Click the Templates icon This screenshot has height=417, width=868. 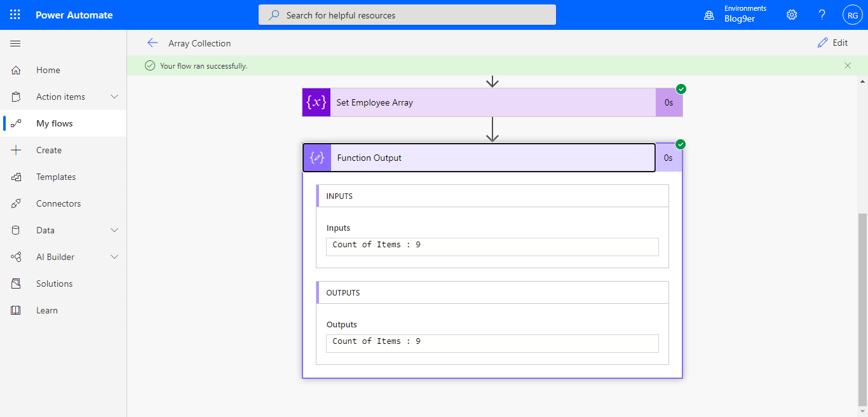(x=17, y=177)
